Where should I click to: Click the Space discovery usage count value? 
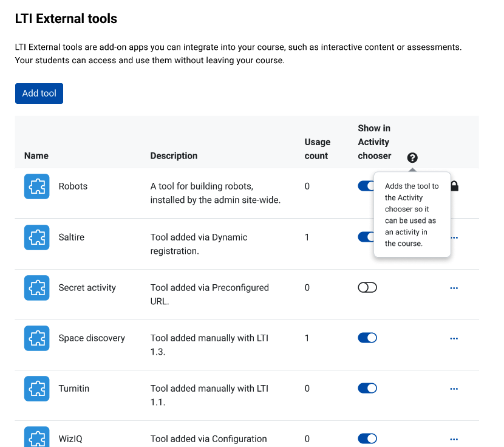pos(307,338)
